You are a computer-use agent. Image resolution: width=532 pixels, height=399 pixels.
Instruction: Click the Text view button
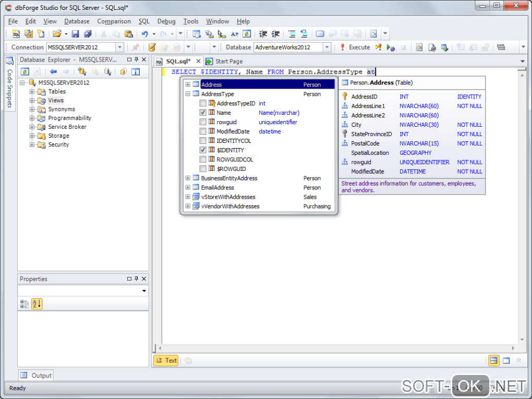[166, 360]
